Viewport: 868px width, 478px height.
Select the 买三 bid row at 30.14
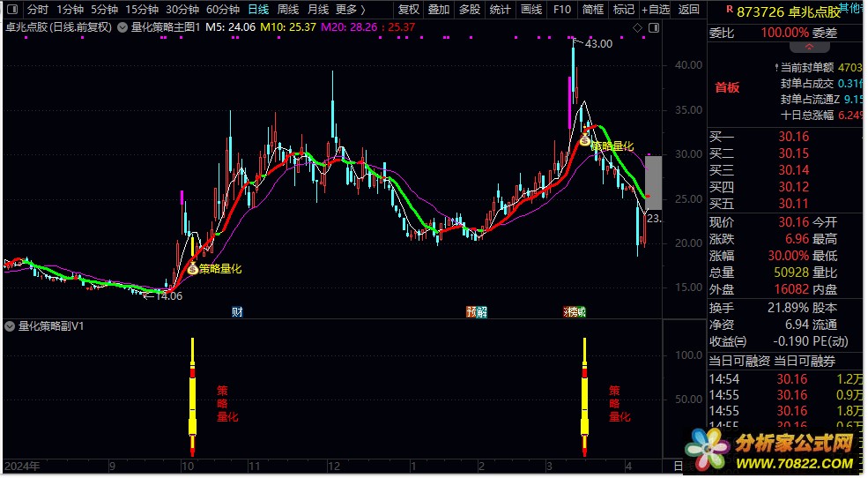coord(785,170)
